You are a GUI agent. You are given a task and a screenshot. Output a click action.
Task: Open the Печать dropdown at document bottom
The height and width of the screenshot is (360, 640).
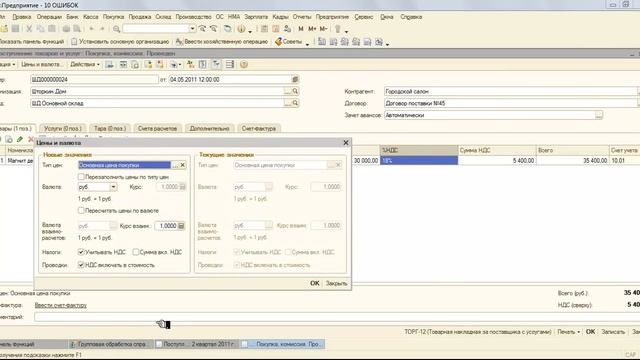[569, 332]
